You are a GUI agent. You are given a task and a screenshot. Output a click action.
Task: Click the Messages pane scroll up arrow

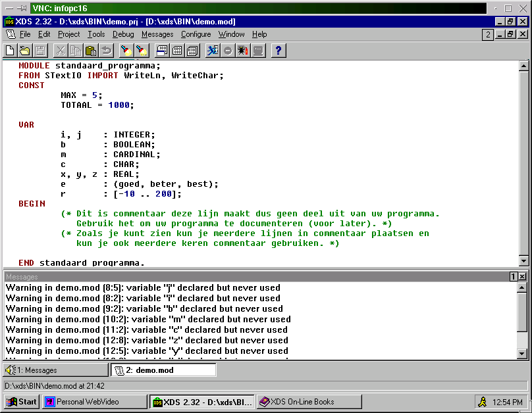[522, 287]
